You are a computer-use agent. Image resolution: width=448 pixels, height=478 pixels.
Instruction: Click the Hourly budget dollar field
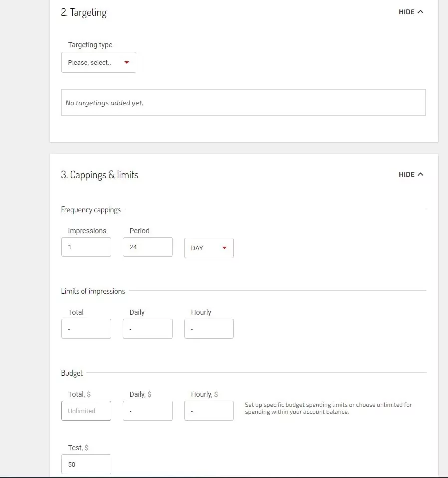209,411
